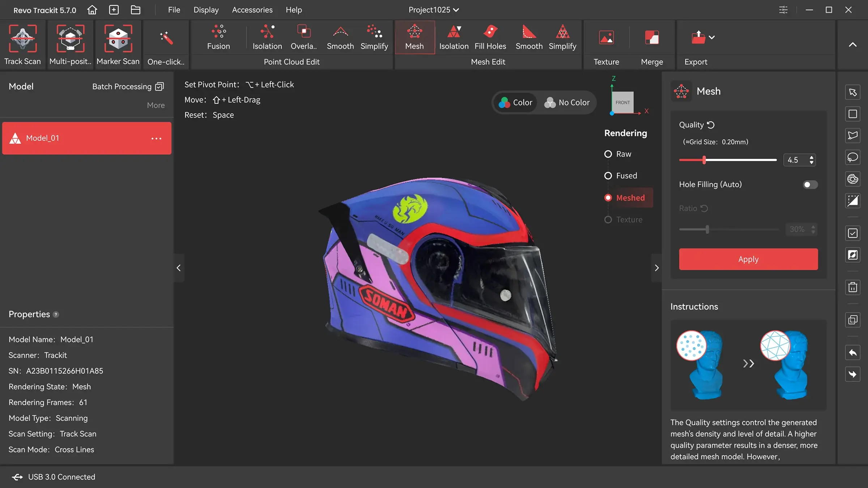Select the Track Scan tool
Viewport: 868px width, 488px height.
pos(23,43)
